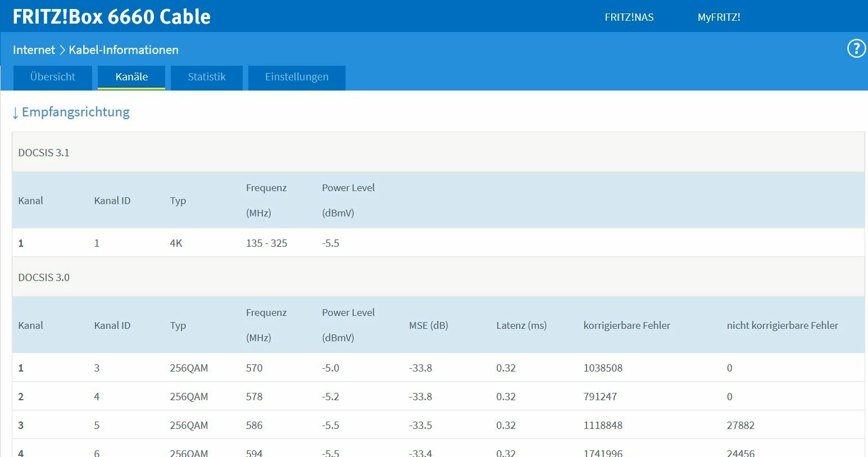Viewport: 868px width, 457px height.
Task: Click the Internet breadcrumb link
Action: [34, 50]
